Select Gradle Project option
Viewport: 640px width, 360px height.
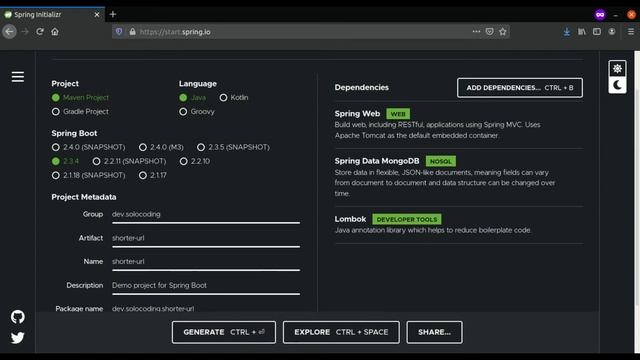coord(80,111)
